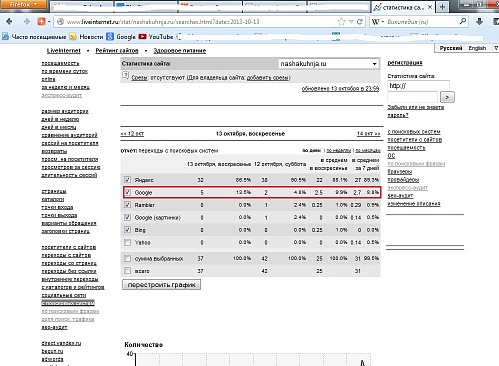Screen dimensions: 499x366
Task: Go to next day 14 окт >>
Action: pyautogui.click(x=368, y=134)
